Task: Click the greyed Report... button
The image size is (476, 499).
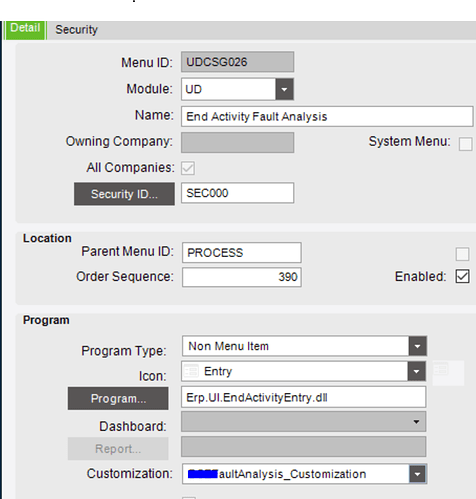Action: coord(118,449)
